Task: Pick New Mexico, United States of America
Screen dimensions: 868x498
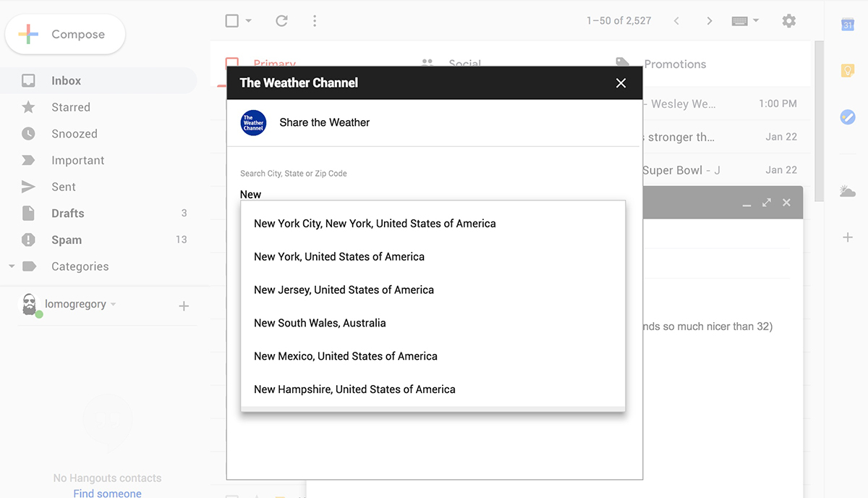Action: pos(433,357)
